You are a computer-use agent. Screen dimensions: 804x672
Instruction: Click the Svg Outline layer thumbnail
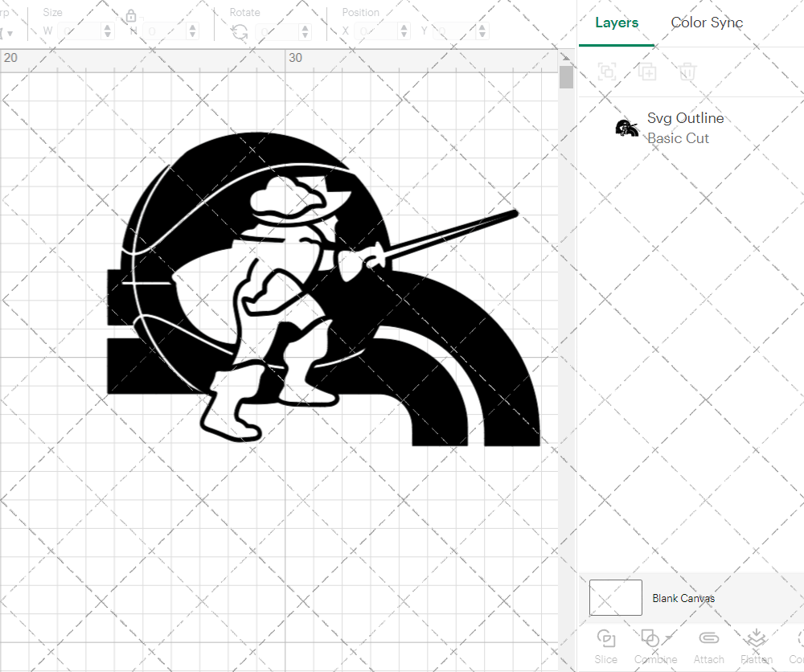point(626,128)
